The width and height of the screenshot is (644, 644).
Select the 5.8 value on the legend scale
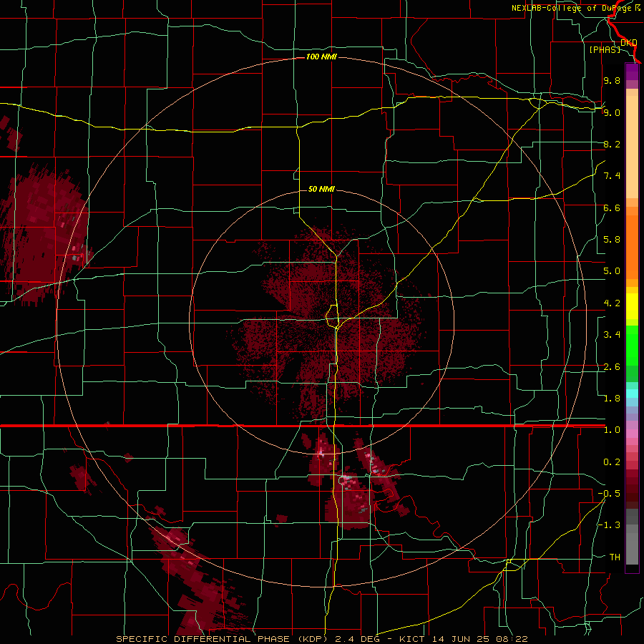click(x=612, y=240)
